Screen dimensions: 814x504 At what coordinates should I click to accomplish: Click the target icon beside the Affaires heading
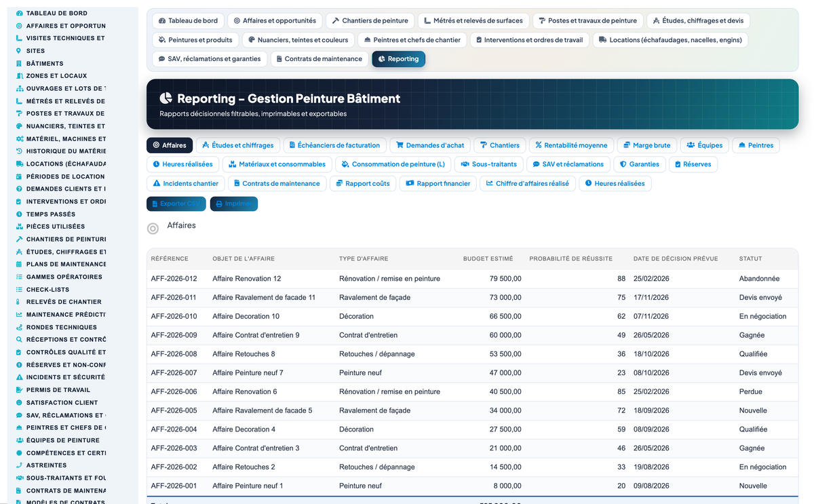(153, 229)
